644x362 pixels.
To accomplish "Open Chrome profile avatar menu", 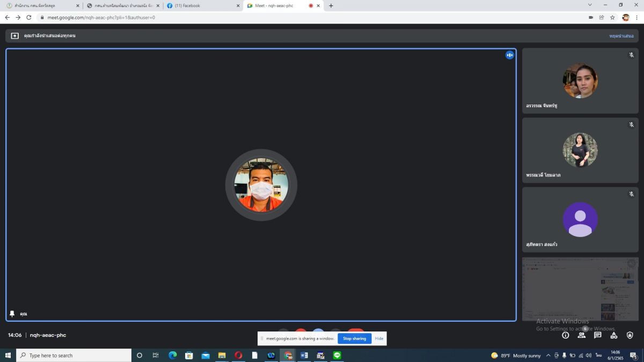I will tap(625, 17).
